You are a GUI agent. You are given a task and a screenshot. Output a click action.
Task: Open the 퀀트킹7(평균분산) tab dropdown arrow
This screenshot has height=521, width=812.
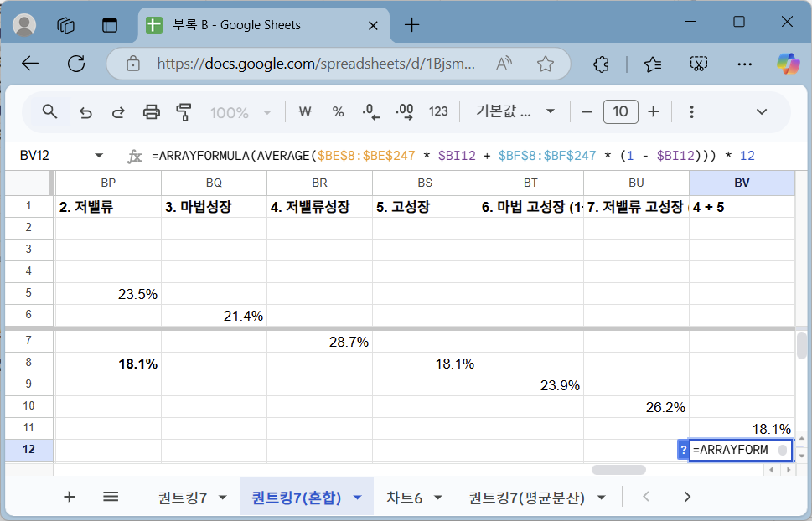point(601,498)
